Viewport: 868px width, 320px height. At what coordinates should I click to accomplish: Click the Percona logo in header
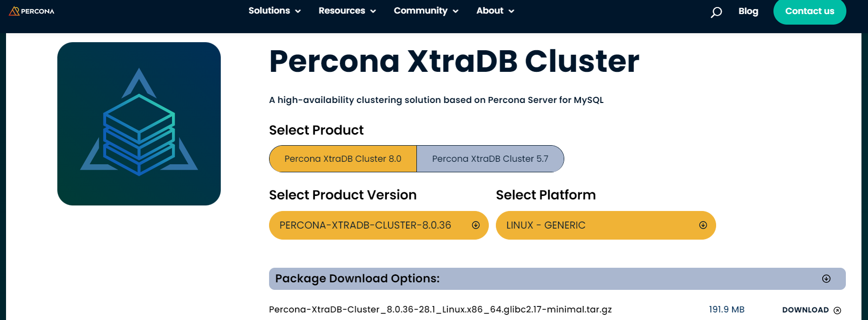tap(32, 11)
